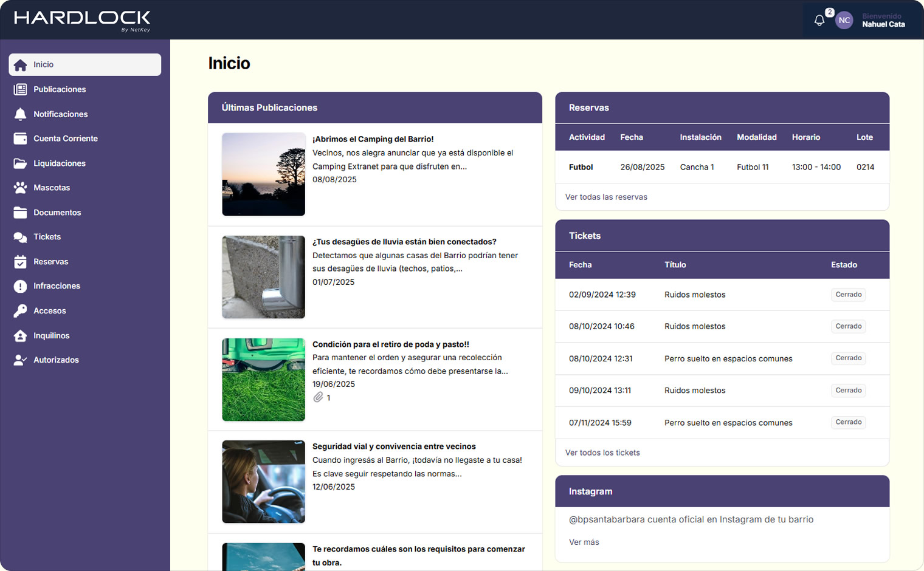The width and height of the screenshot is (924, 571).
Task: Select the Inquilinos house-person icon
Action: [x=20, y=336]
